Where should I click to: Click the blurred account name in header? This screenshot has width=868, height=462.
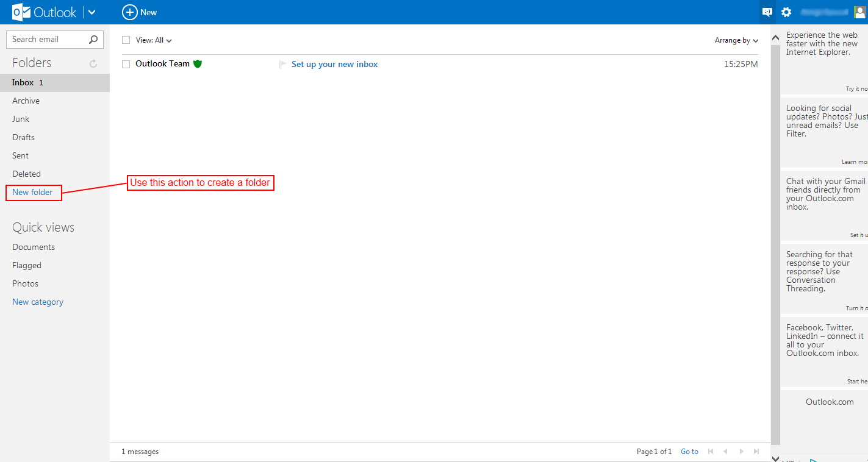(825, 12)
